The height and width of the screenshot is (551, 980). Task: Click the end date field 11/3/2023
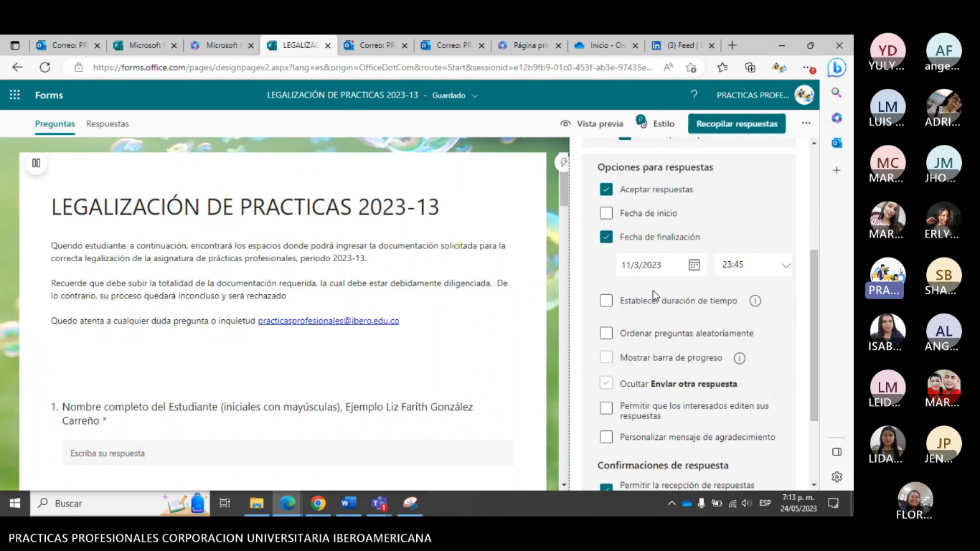pyautogui.click(x=661, y=265)
